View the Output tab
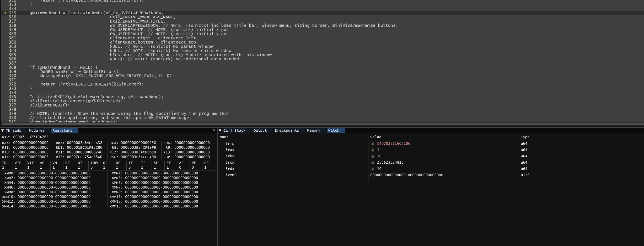The width and height of the screenshot is (644, 246). tap(260, 130)
